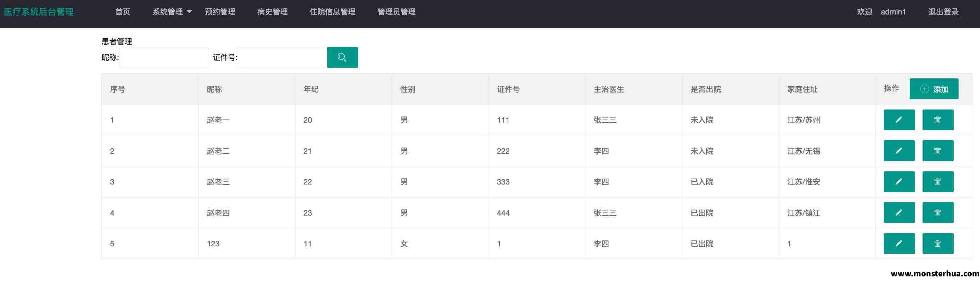The height and width of the screenshot is (284, 980).
Task: Expand the 系统管理 dropdown menu
Action: 172,12
